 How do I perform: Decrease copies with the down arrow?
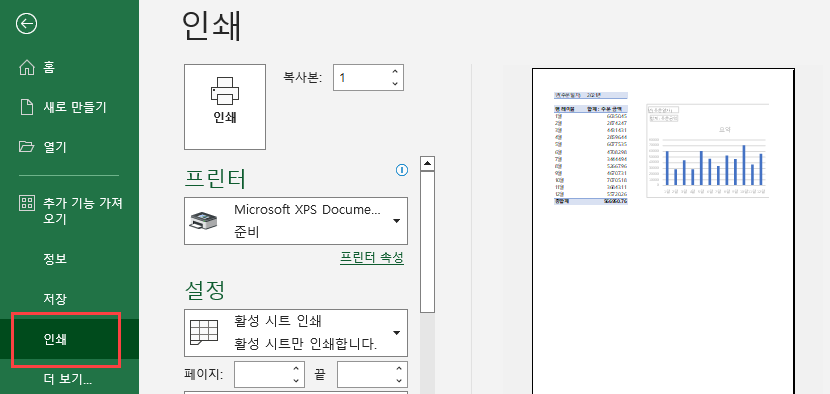coord(395,84)
